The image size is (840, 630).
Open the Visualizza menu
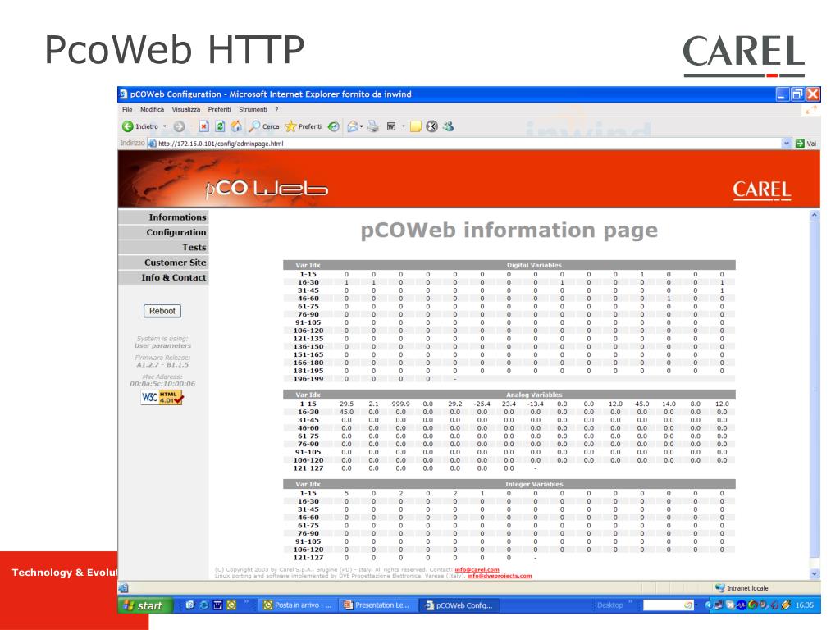[x=186, y=109]
